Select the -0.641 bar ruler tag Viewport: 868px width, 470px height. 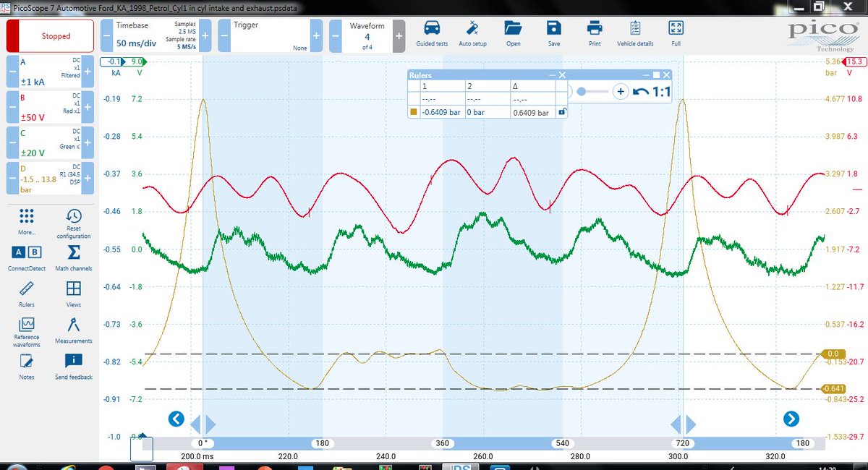pos(834,389)
